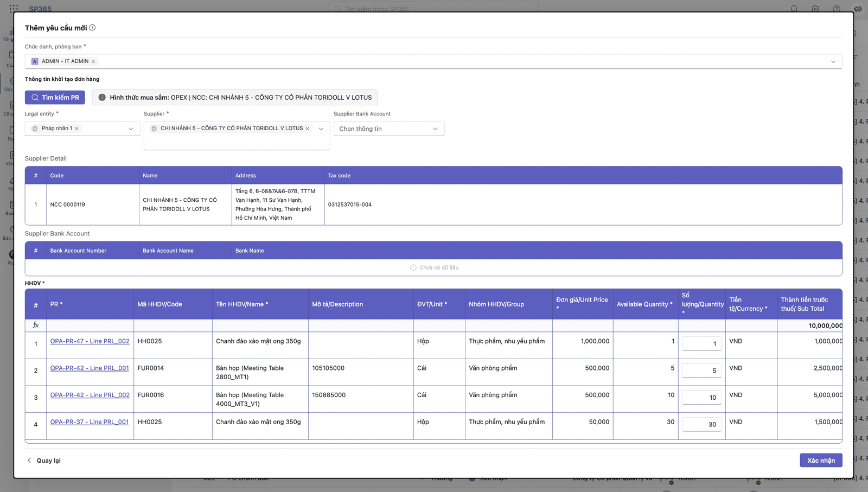Select tax code 0312537015-004 cell

pos(583,205)
